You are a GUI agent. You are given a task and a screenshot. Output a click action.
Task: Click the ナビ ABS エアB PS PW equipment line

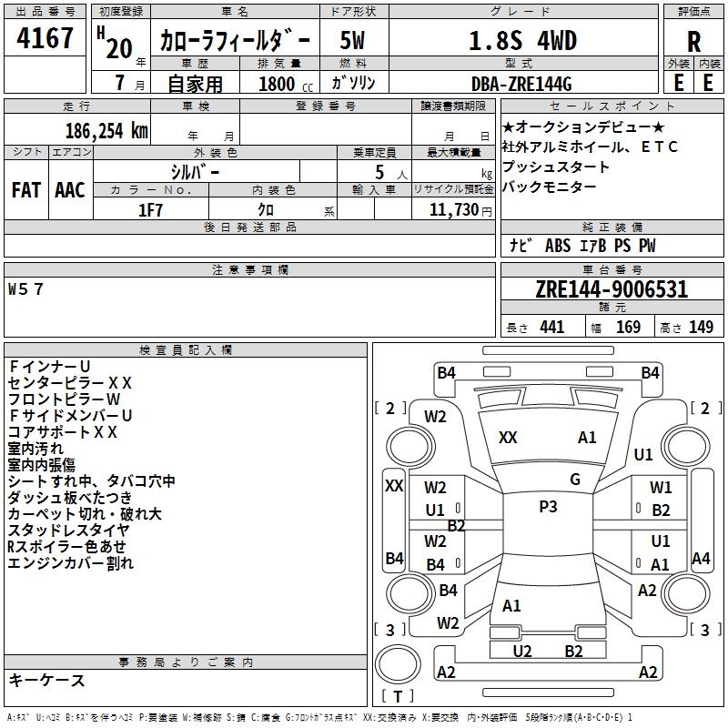pyautogui.click(x=582, y=245)
